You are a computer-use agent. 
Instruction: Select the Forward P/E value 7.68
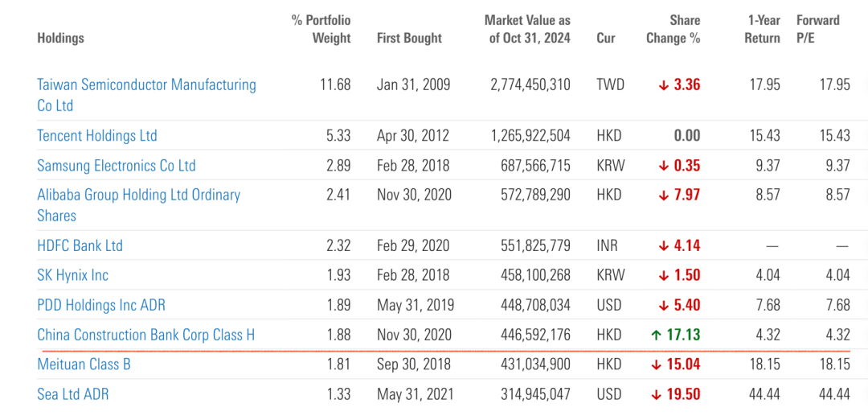(838, 305)
